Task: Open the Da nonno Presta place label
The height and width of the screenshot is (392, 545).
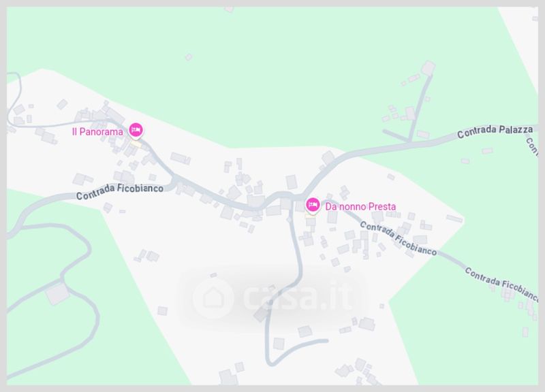Action: pyautogui.click(x=360, y=207)
